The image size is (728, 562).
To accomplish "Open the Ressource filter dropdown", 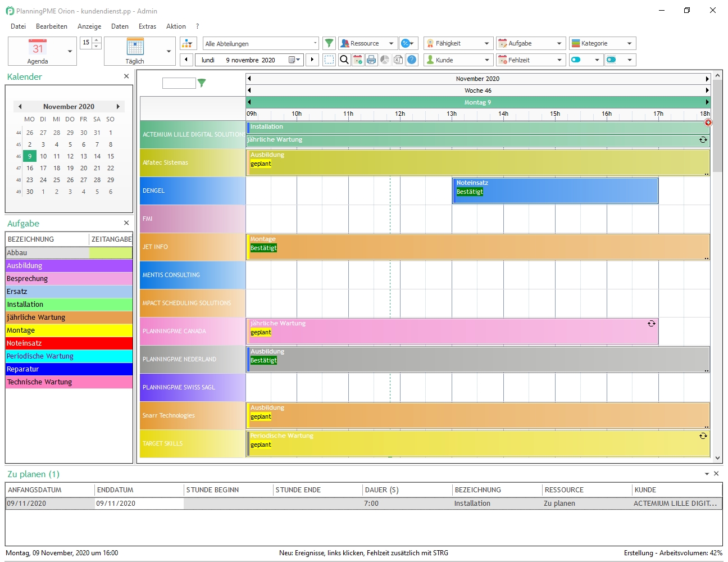I will [x=391, y=43].
